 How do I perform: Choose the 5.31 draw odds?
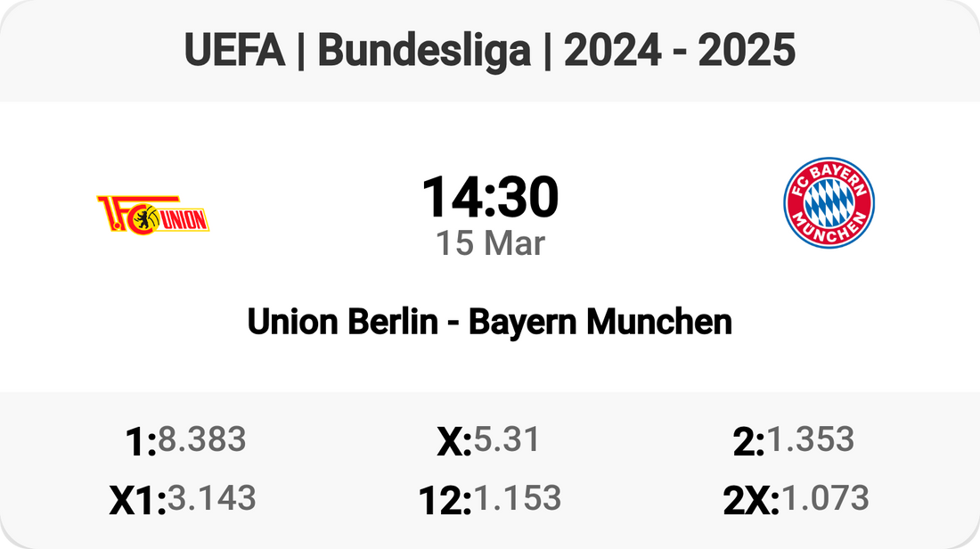(x=506, y=439)
